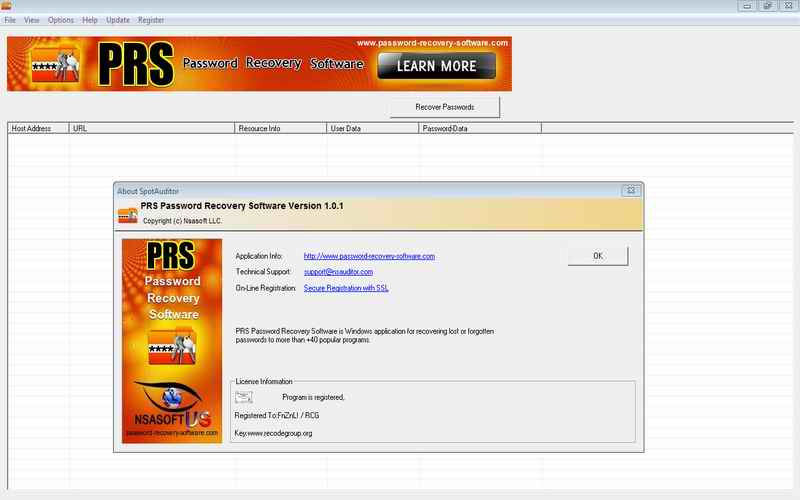800x500 pixels.
Task: Click the Resource Info column header
Action: pos(281,129)
